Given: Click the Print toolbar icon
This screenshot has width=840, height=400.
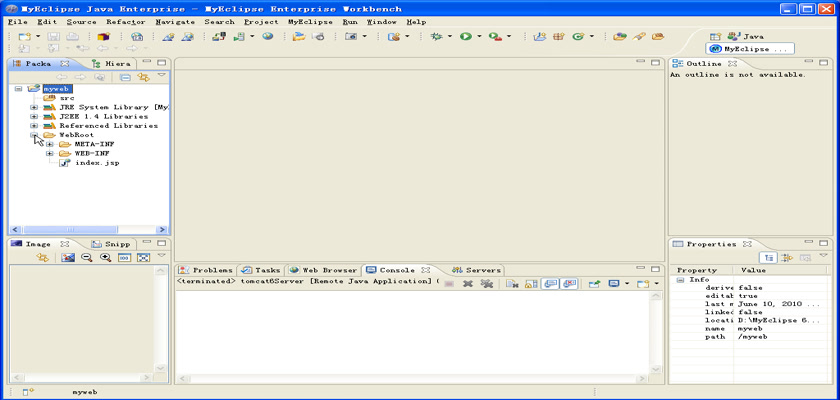Looking at the screenshot, I should tap(72, 36).
